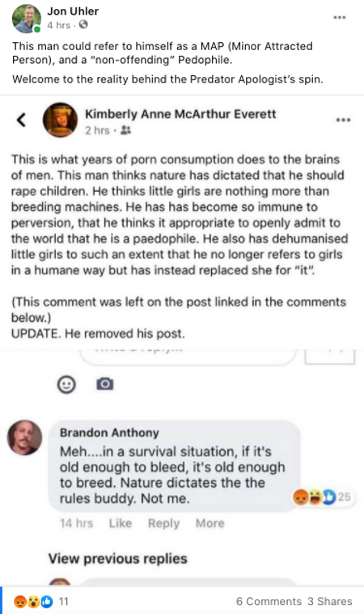Go back using the left chevron arrow
This screenshot has width=364, height=614.
21,120
